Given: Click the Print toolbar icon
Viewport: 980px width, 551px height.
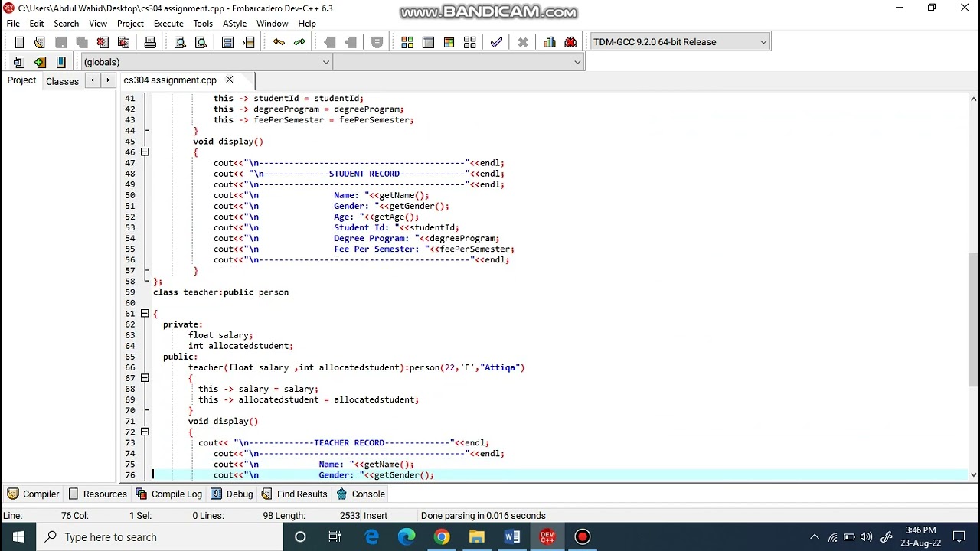Looking at the screenshot, I should click(150, 42).
